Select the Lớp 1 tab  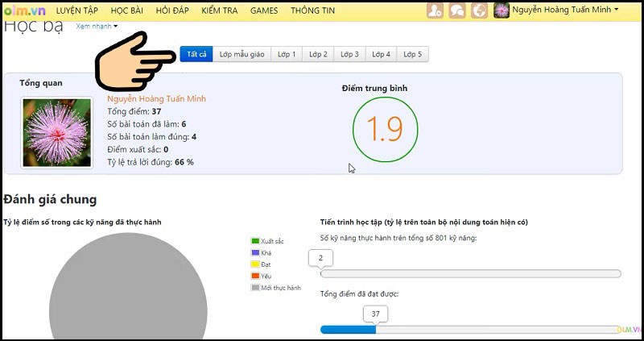pos(287,55)
